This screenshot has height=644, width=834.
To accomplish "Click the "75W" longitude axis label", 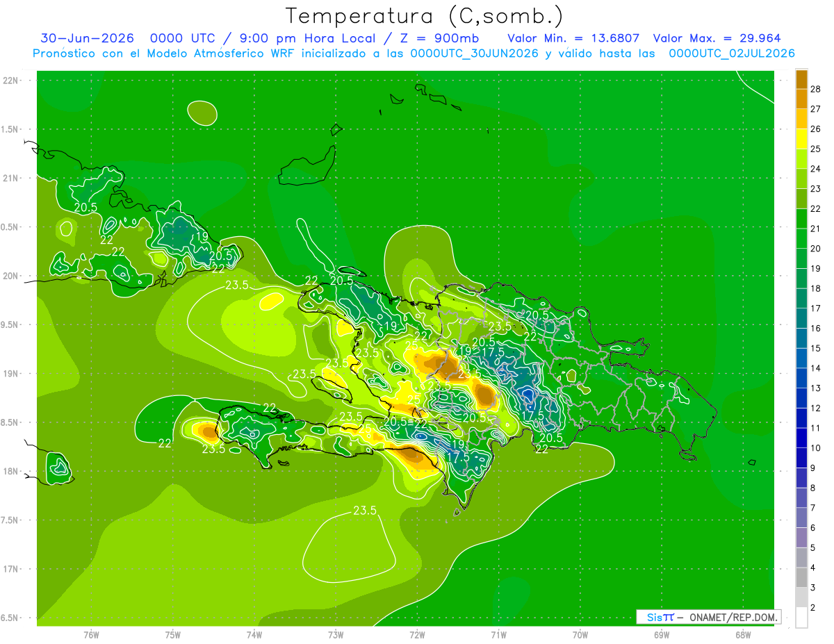I will click(x=173, y=634).
